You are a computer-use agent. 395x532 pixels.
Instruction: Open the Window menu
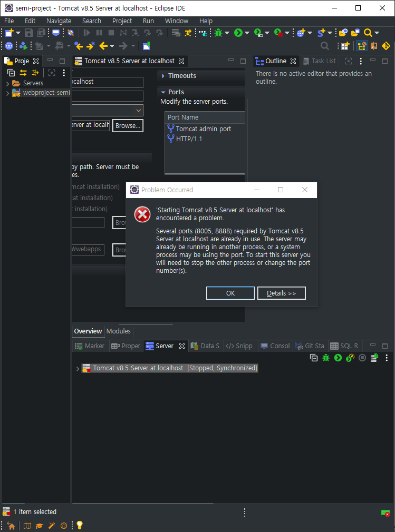[x=177, y=21]
